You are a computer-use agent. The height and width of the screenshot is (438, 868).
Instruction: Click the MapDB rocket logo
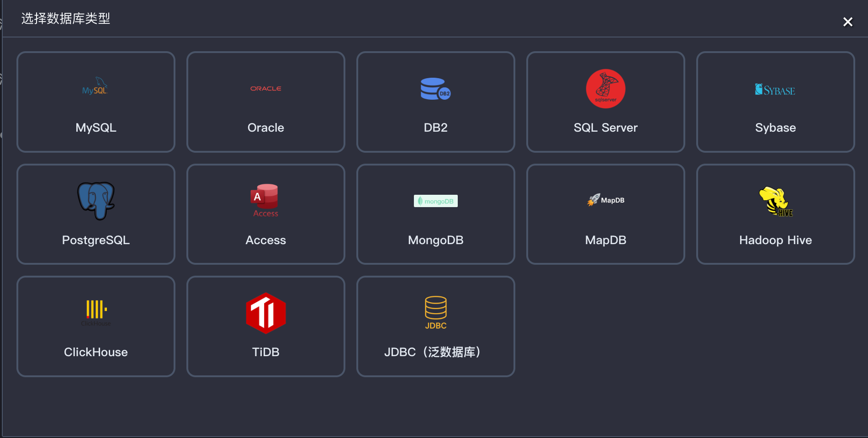[605, 200]
